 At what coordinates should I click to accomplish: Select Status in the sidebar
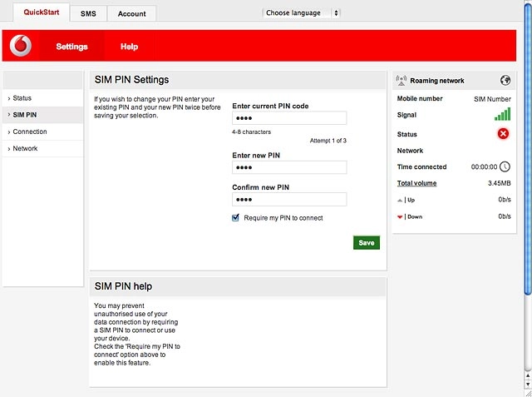click(x=42, y=98)
